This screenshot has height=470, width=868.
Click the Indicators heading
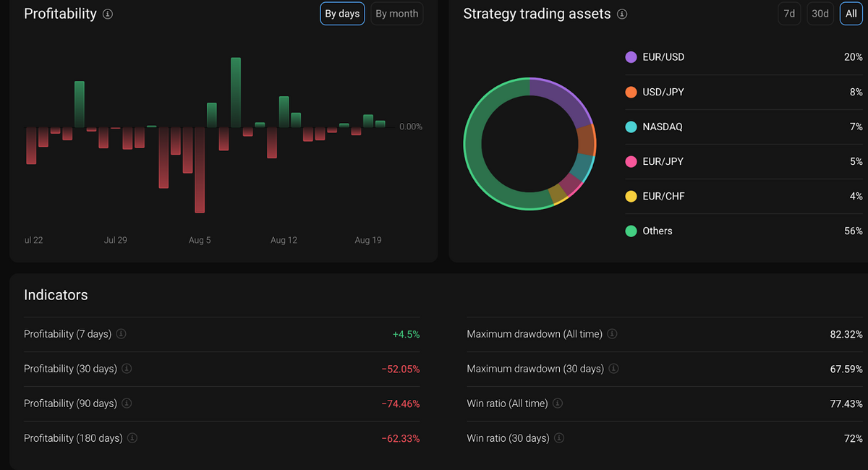56,295
